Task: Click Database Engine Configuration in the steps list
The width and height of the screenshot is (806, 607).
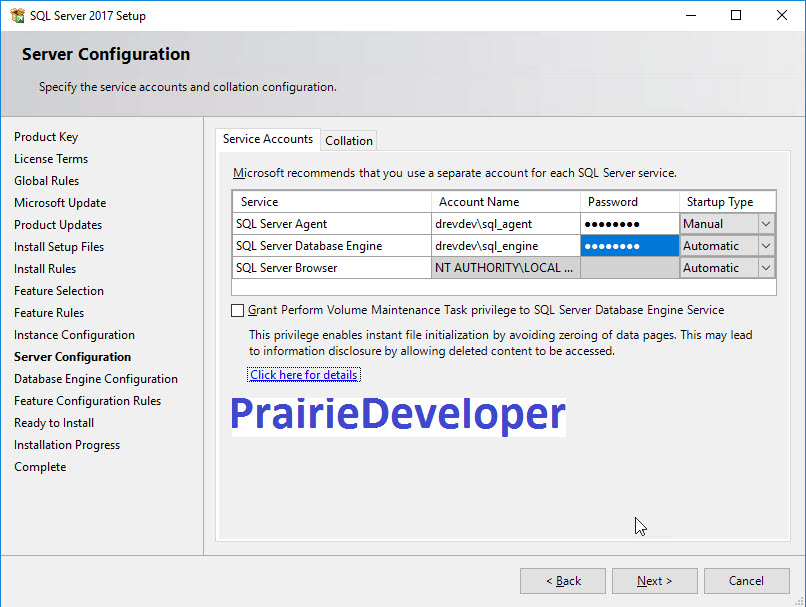Action: click(x=96, y=379)
